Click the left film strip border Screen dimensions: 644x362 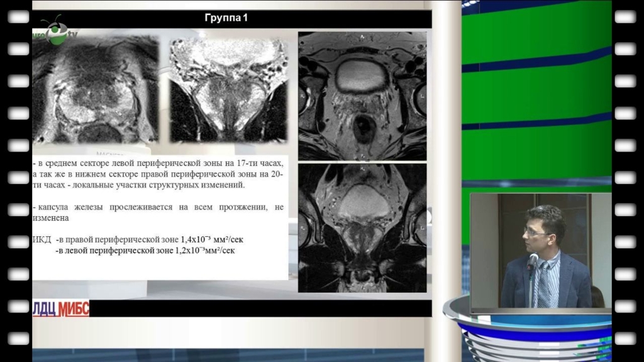(18, 181)
